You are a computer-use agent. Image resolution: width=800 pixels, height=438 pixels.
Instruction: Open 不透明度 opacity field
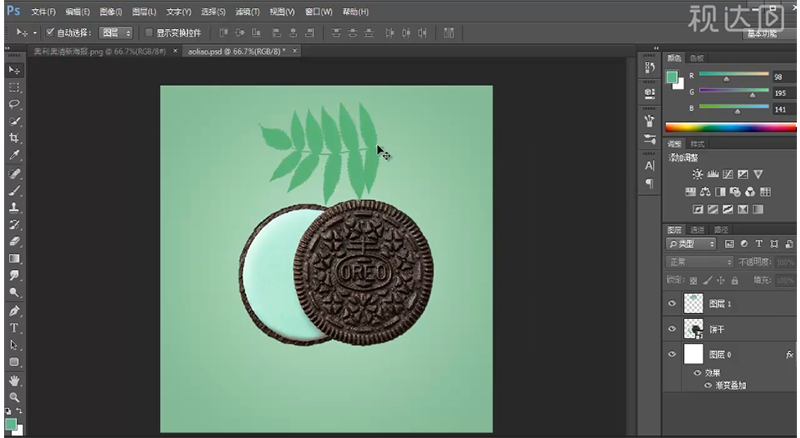point(785,262)
